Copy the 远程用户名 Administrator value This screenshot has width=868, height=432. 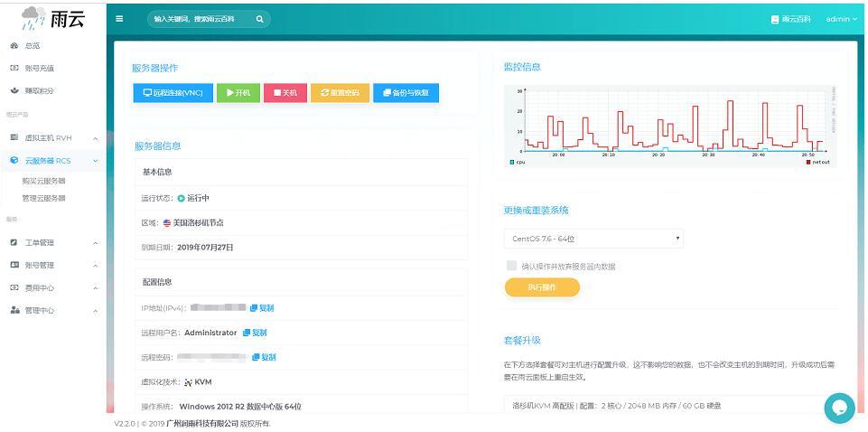[x=255, y=333]
